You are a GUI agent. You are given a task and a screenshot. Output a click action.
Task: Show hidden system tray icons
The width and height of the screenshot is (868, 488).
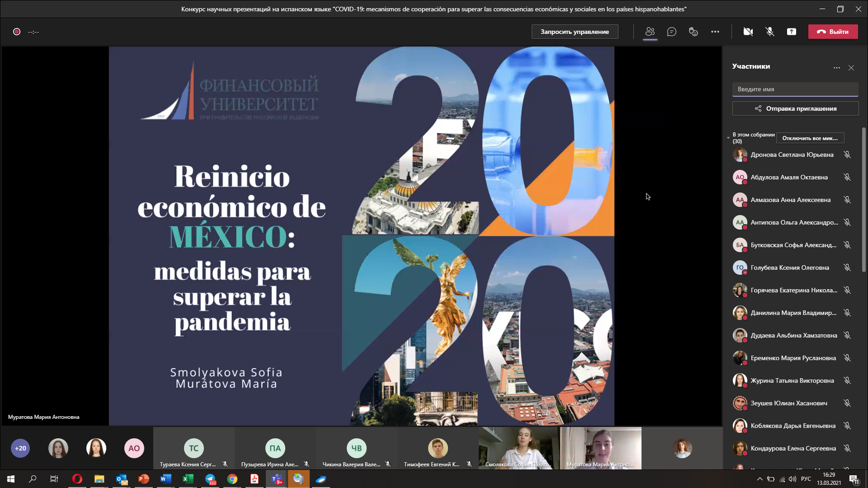click(760, 479)
